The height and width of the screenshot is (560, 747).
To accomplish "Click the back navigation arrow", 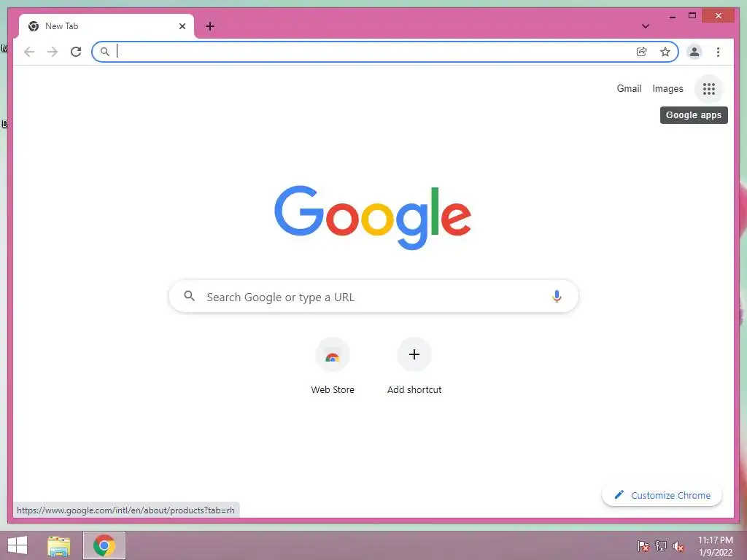I will [x=29, y=52].
